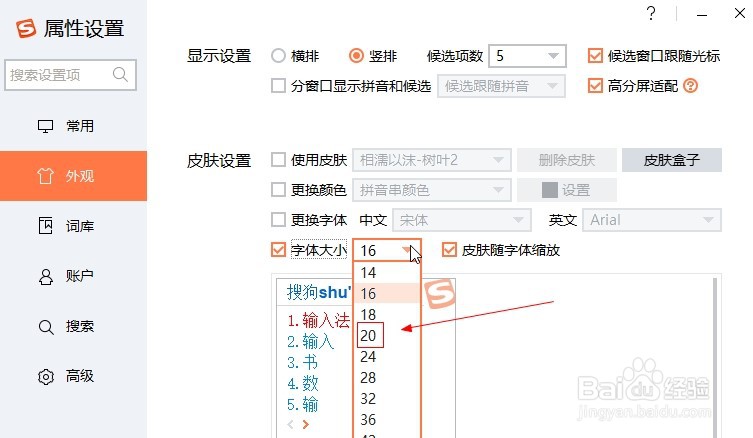Choose font size 20 from list
The width and height of the screenshot is (753, 438).
coord(370,335)
